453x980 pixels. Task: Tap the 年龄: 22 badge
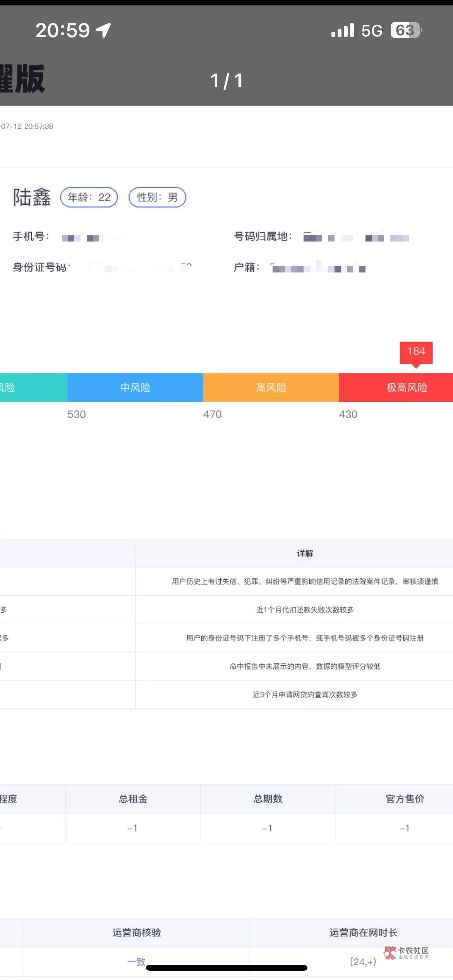(89, 197)
